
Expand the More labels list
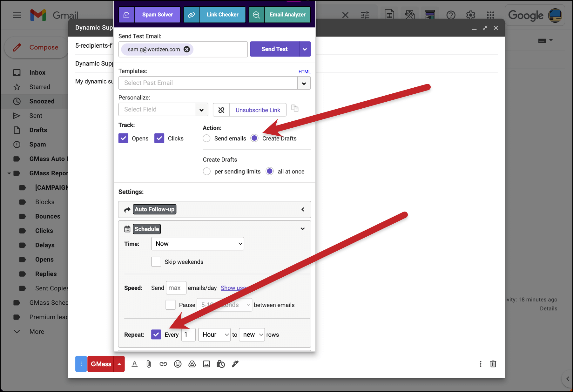[37, 332]
